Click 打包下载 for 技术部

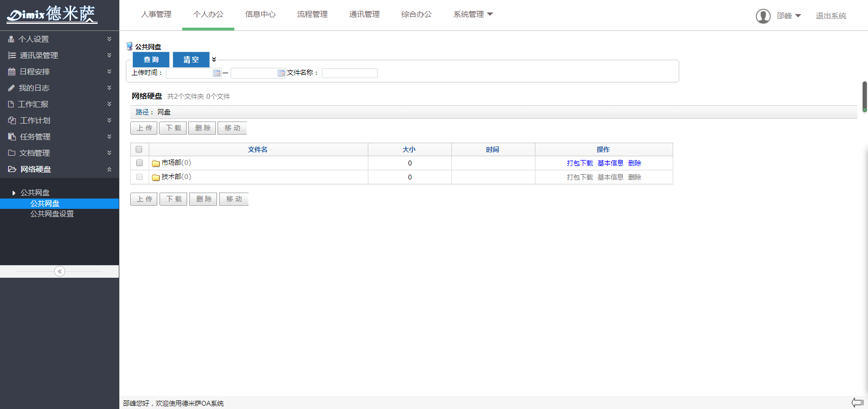[x=580, y=177]
